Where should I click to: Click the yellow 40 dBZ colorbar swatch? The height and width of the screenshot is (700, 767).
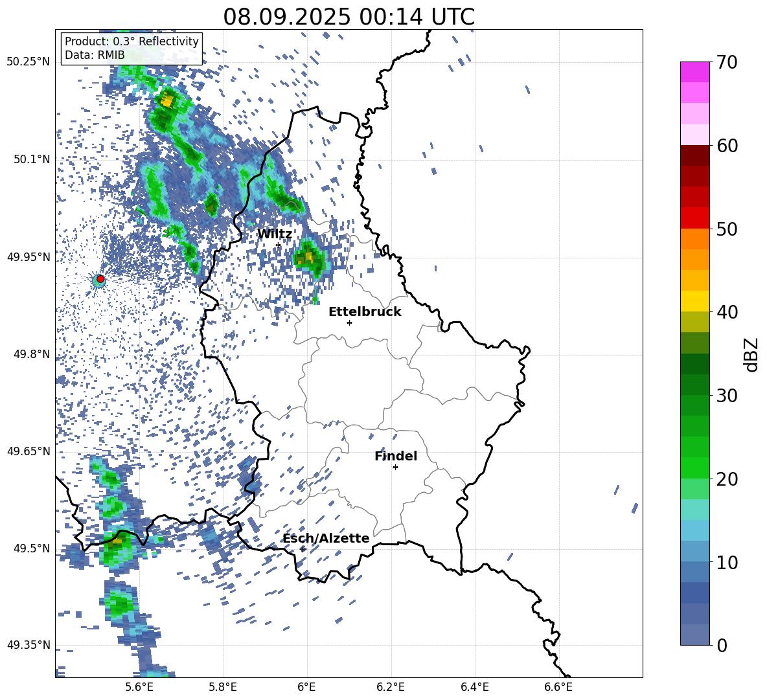coord(694,302)
